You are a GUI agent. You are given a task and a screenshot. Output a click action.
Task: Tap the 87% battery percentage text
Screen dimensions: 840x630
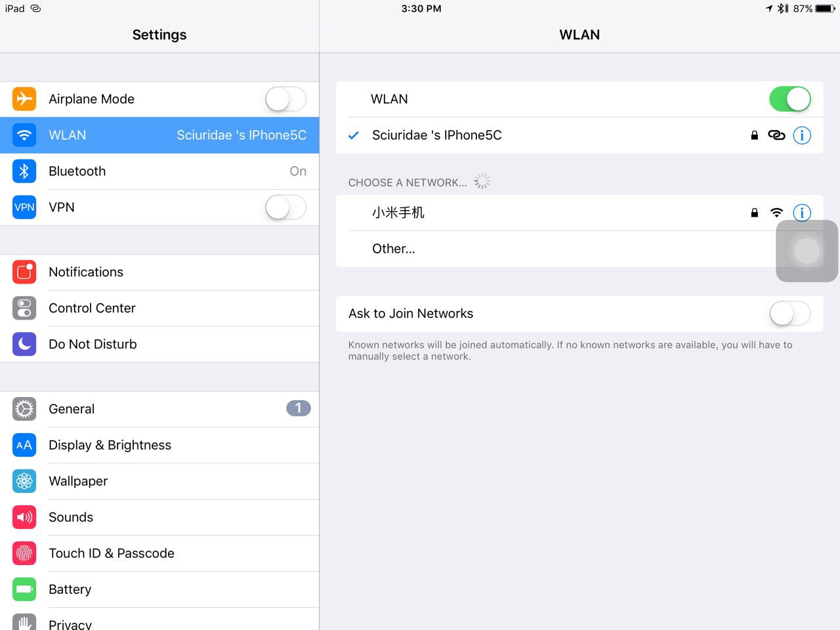(x=803, y=9)
